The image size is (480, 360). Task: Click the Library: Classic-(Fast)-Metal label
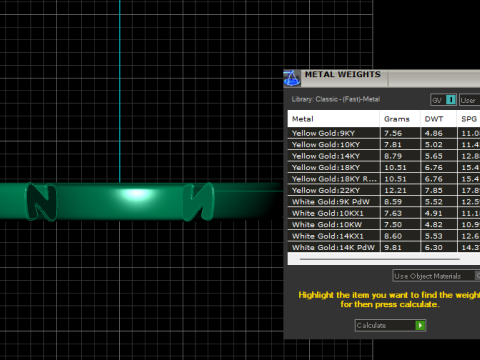point(336,99)
